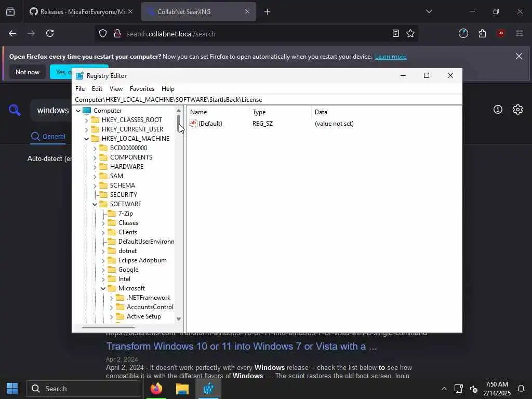Close the Releases MicaForEveryone tab
The height and width of the screenshot is (399, 532).
[x=130, y=11]
